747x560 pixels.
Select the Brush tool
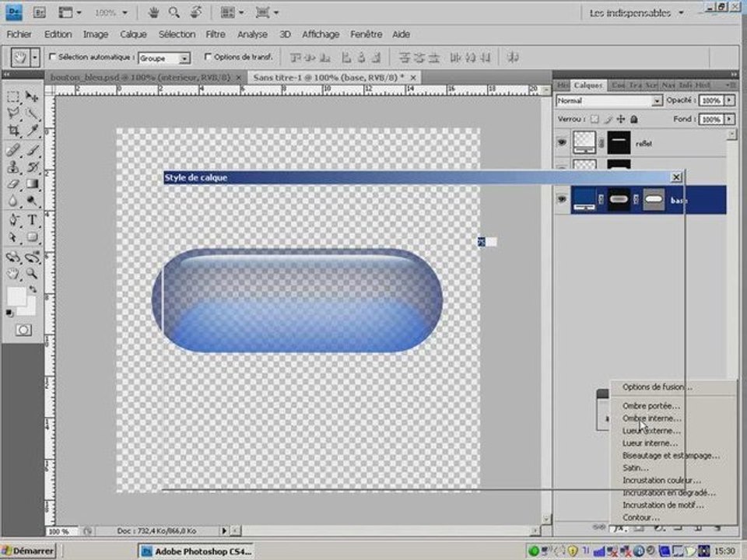point(32,150)
